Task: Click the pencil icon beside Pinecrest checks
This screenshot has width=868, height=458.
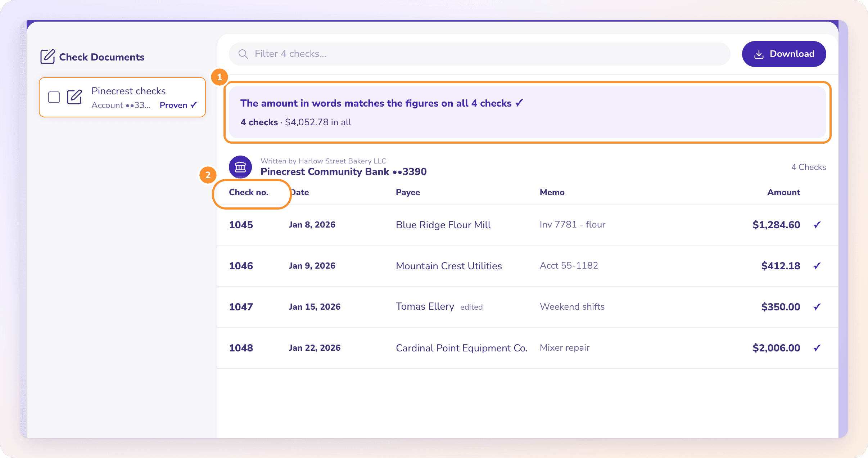Action: click(74, 97)
